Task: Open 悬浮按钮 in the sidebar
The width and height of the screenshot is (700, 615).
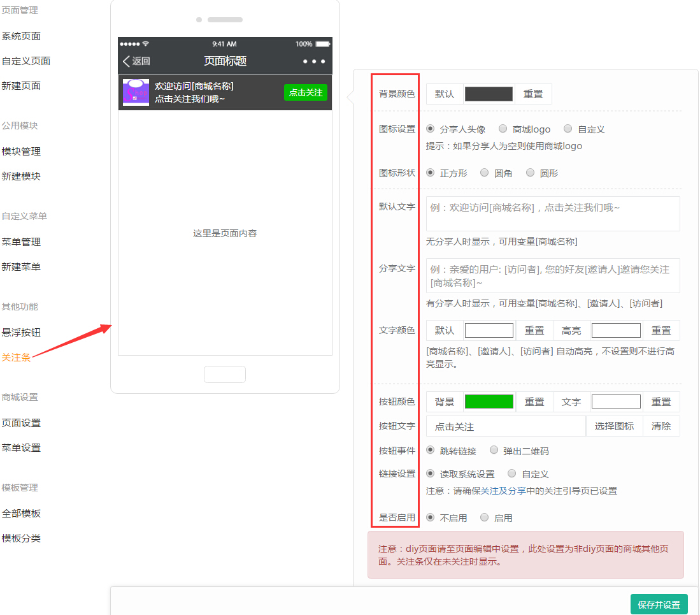Action: click(21, 332)
